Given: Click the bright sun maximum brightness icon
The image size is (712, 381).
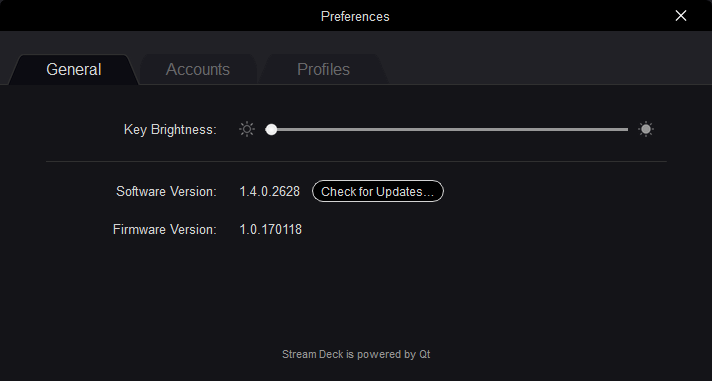Looking at the screenshot, I should click(646, 129).
